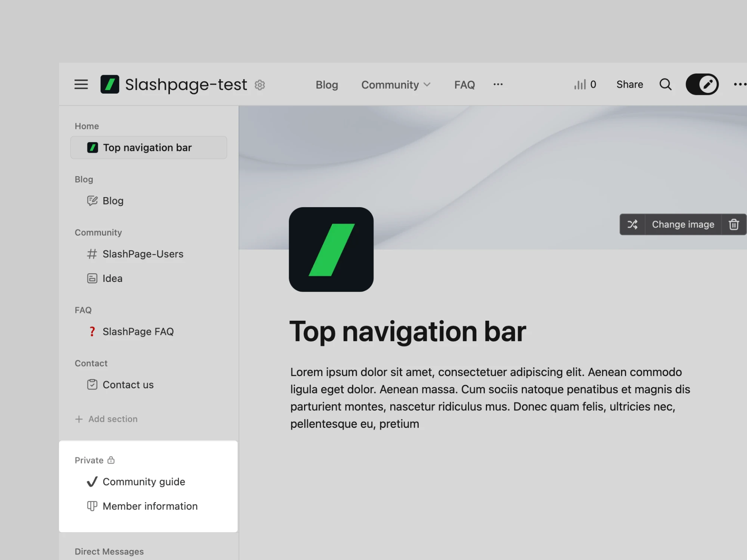The width and height of the screenshot is (747, 560).
Task: Click the green icon beside Top navigation bar
Action: 93,147
